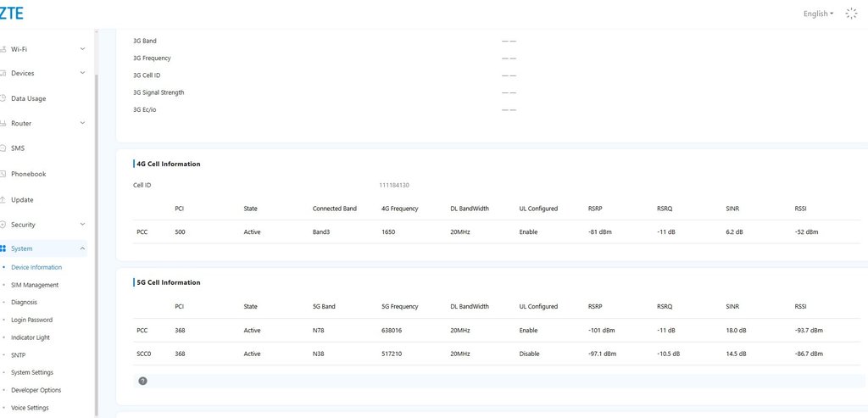Select Device Information submenu
Screen dimensions: 868x418
pyautogui.click(x=36, y=267)
